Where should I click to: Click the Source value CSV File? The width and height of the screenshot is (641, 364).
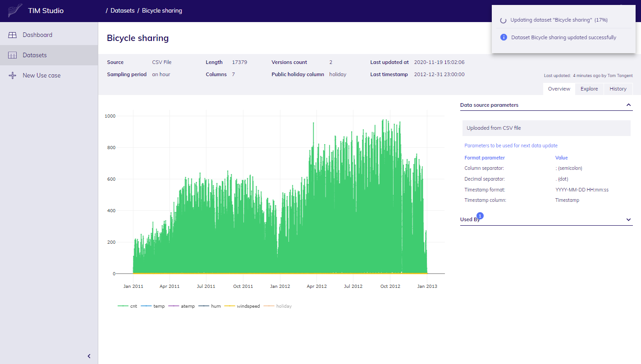tap(162, 62)
